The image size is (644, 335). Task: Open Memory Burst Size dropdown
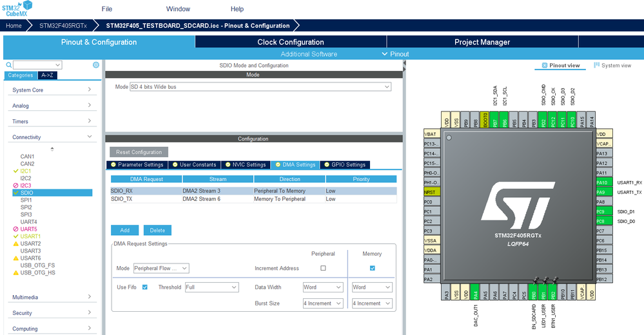pyautogui.click(x=372, y=303)
